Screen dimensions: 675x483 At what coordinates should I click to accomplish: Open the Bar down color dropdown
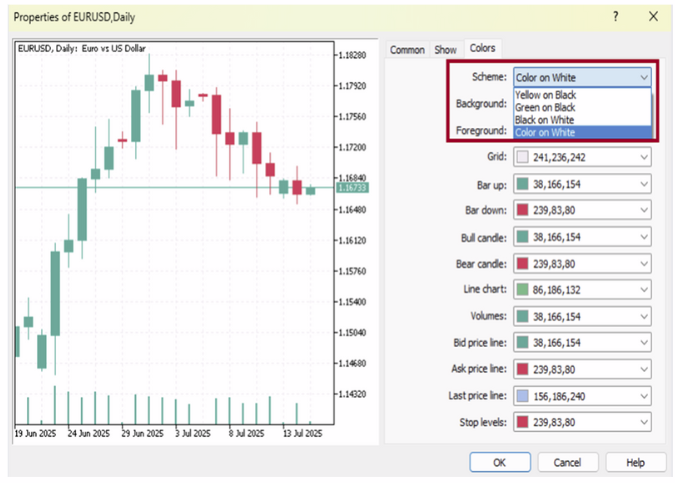[x=643, y=210]
